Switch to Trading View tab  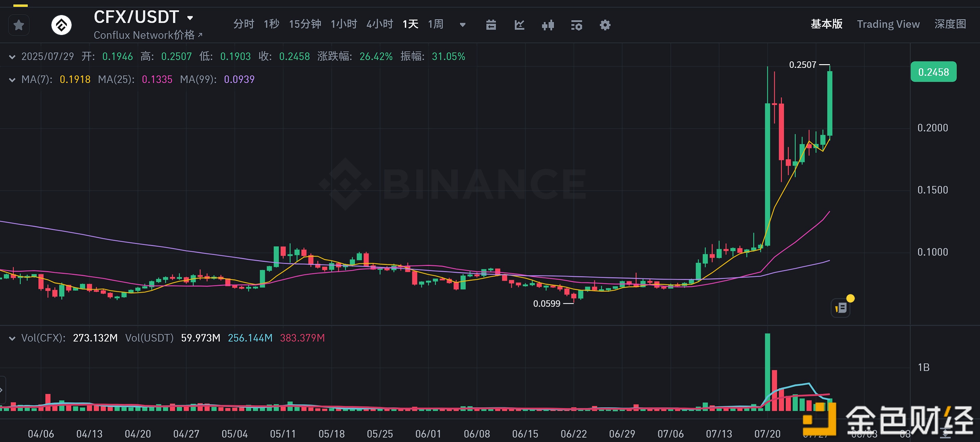pos(888,24)
